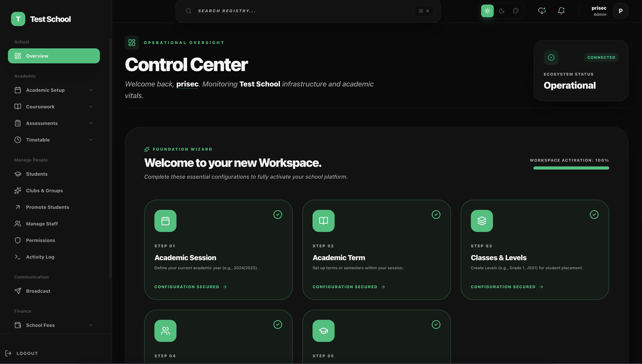Click the Academic Session card title
Viewport: 642px width, 364px height.
click(x=185, y=258)
